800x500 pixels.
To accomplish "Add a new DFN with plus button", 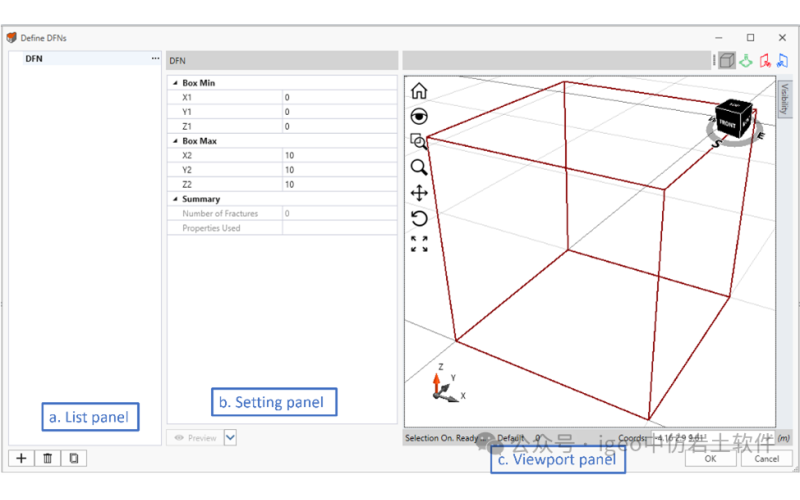I will pyautogui.click(x=22, y=458).
